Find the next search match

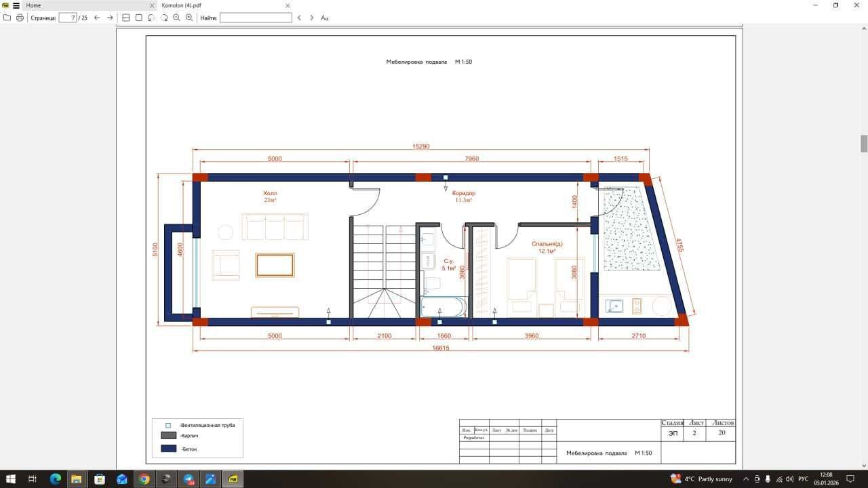pos(312,18)
